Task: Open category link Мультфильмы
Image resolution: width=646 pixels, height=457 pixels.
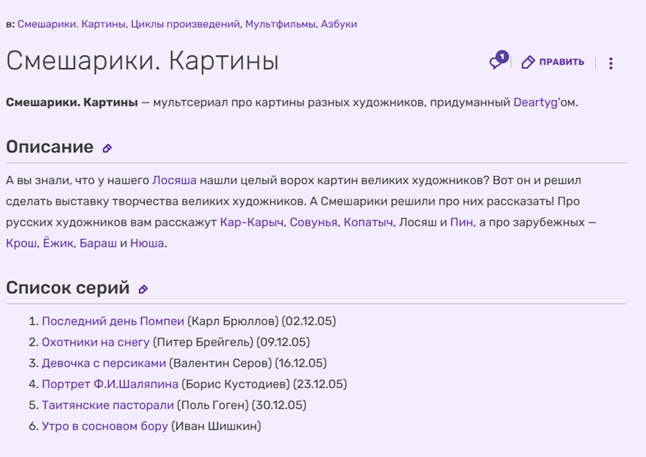Action: click(x=280, y=24)
